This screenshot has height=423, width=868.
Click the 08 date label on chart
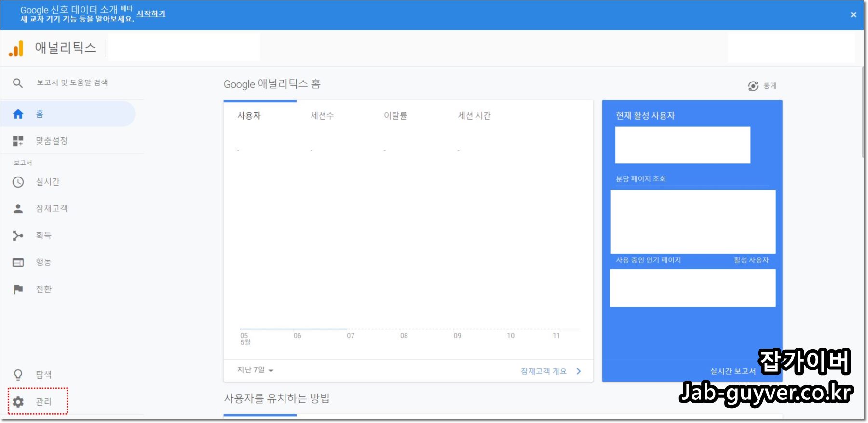[404, 336]
